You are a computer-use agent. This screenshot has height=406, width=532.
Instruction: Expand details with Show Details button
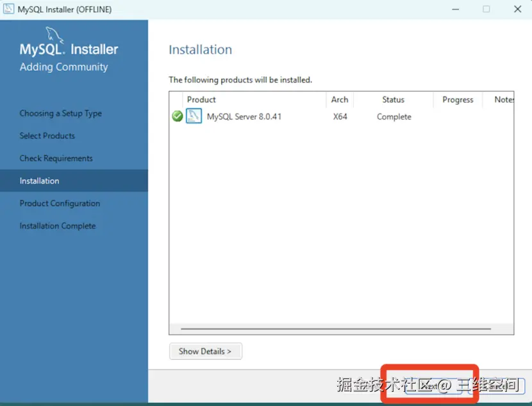click(205, 351)
